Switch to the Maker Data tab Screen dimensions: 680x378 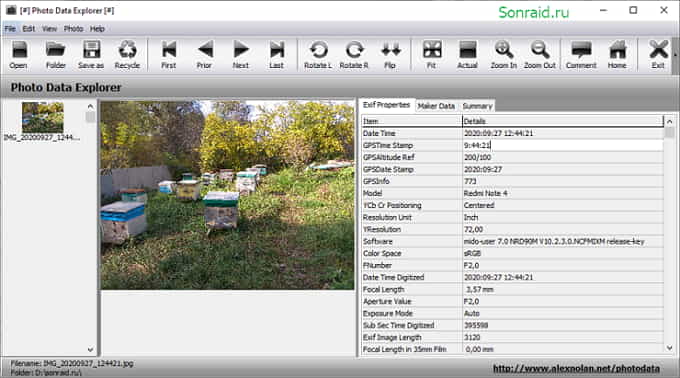[436, 106]
